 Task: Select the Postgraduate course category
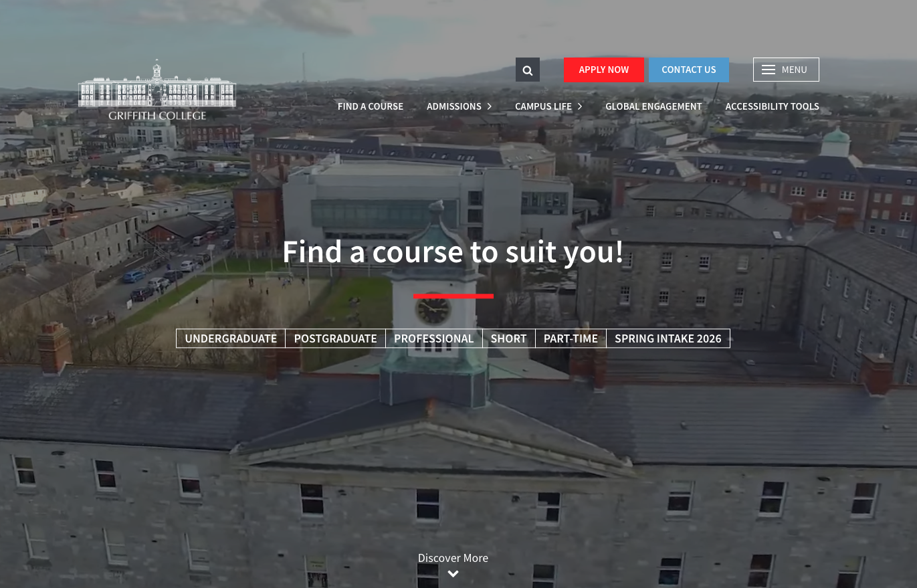335,338
